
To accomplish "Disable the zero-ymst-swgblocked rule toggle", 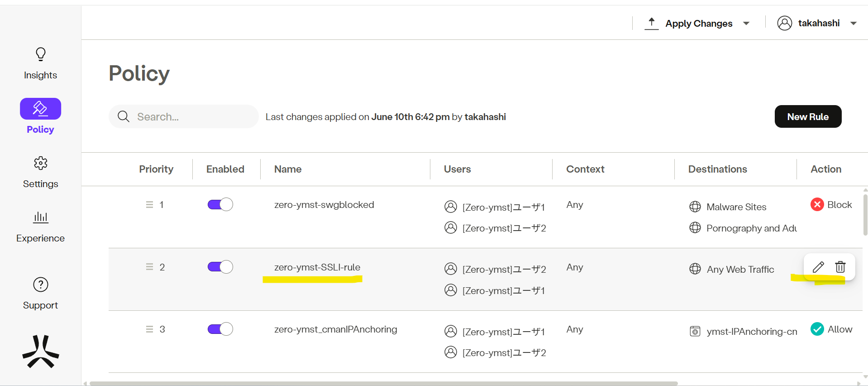I will pos(220,205).
